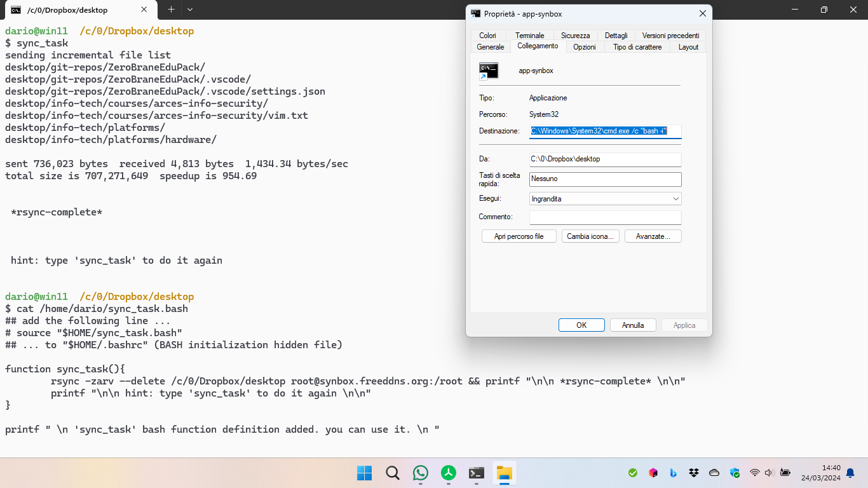Image resolution: width=868 pixels, height=488 pixels.
Task: Click 'function sync_task(){' line
Action: (x=65, y=369)
